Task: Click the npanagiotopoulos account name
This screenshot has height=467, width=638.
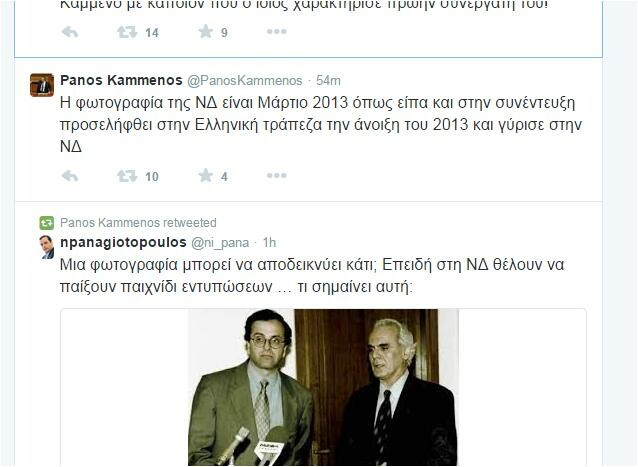Action: [123, 242]
